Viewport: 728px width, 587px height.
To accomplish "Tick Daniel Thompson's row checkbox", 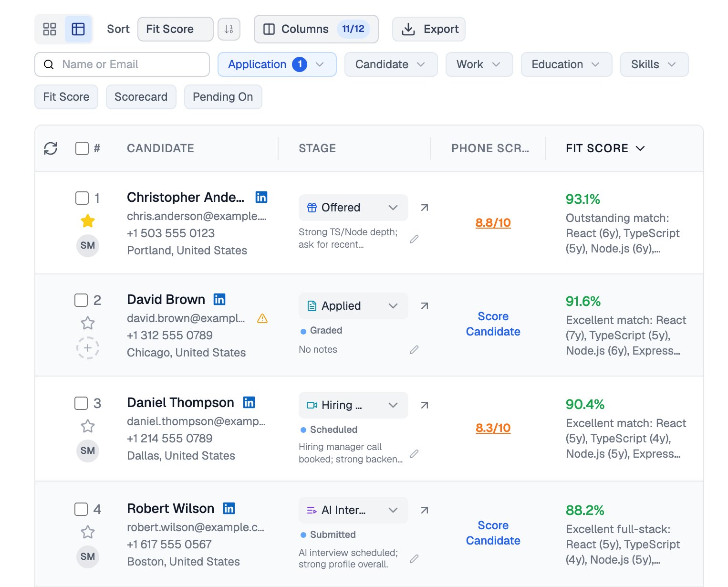I will (81, 403).
